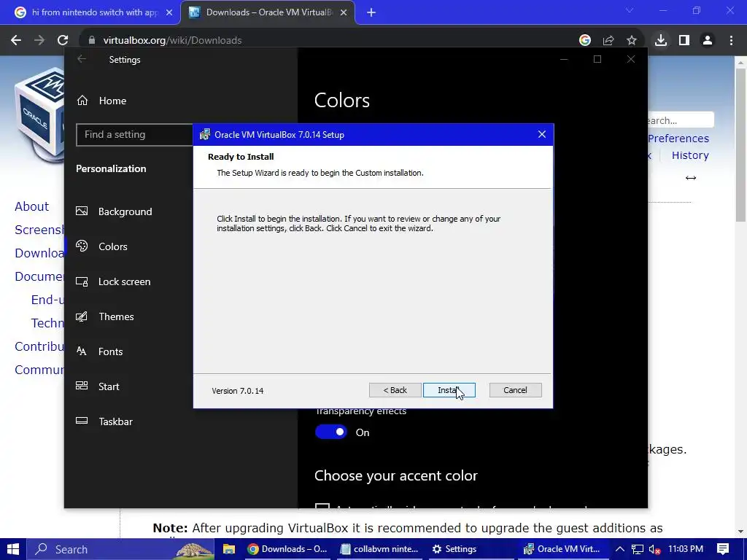This screenshot has width=747, height=560.
Task: Click the VirtualBox logo image
Action: click(39, 117)
